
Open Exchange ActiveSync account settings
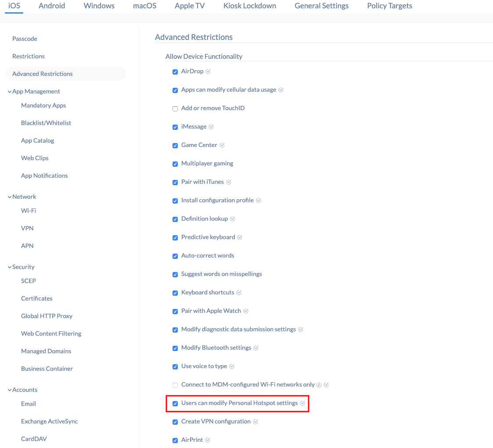[49, 421]
